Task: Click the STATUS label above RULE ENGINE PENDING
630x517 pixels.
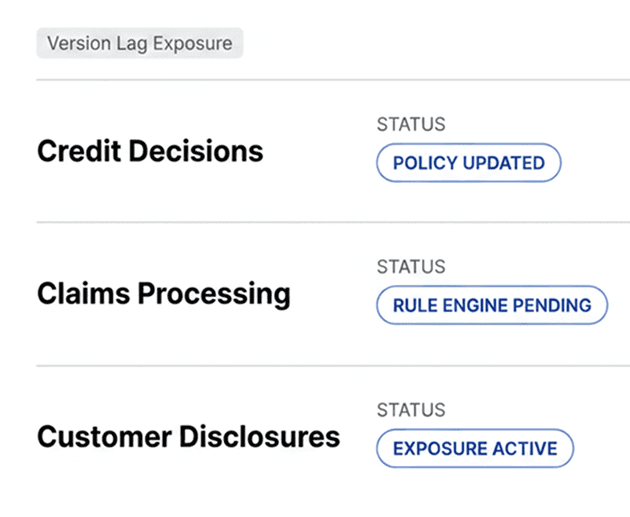Action: (x=411, y=267)
